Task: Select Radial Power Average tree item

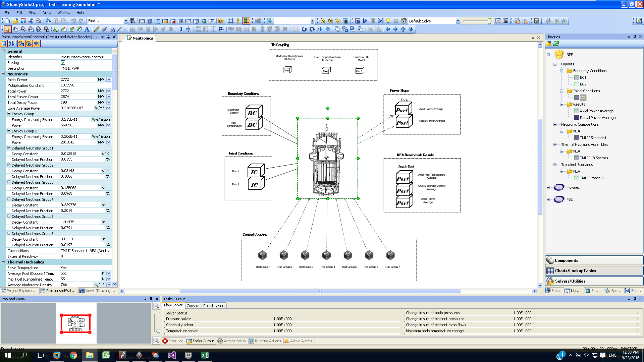Action: (597, 118)
